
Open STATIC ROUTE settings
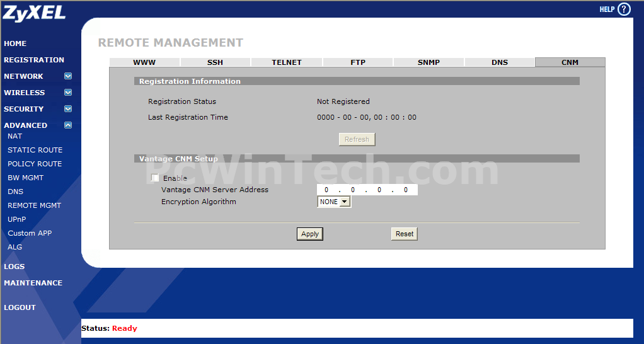[35, 150]
